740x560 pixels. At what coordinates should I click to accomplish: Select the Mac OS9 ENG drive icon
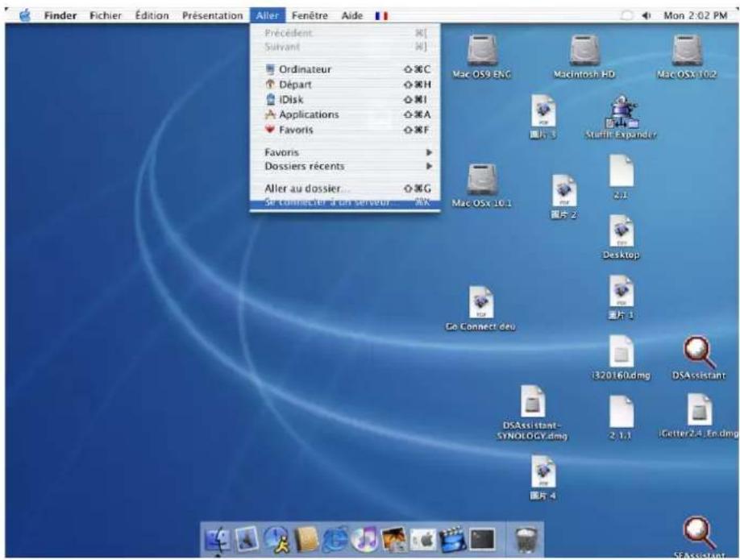[481, 51]
